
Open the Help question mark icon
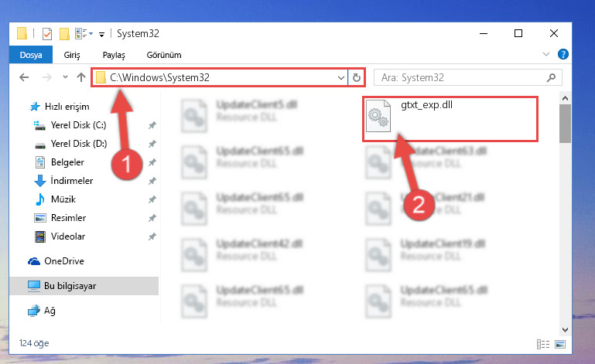563,54
